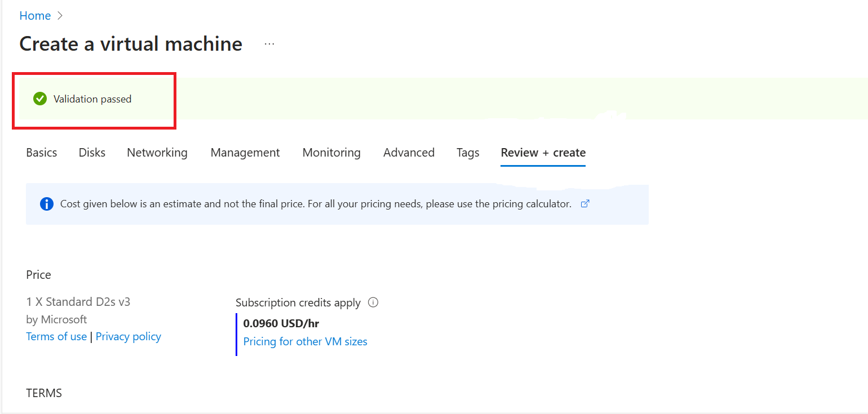Open the Disks tab

(x=92, y=153)
